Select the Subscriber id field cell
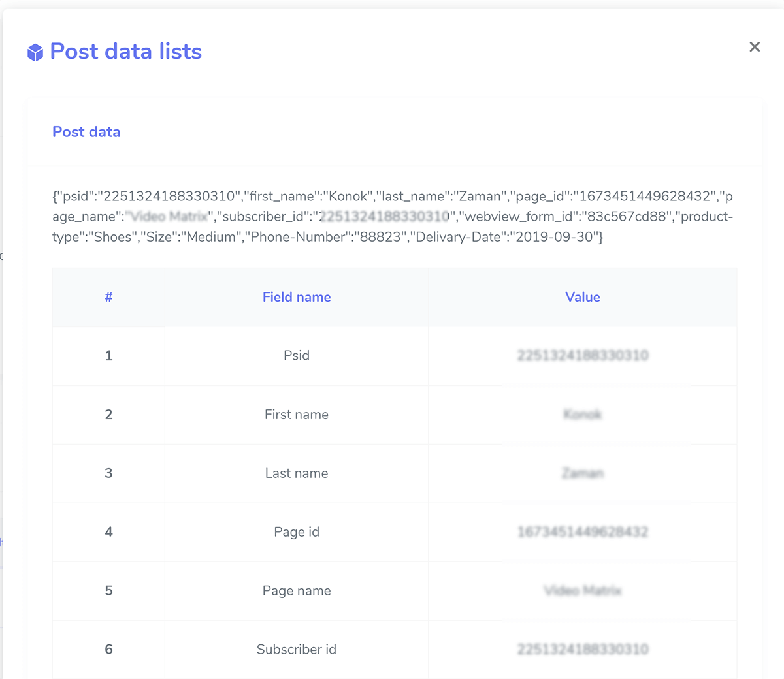 pos(297,650)
